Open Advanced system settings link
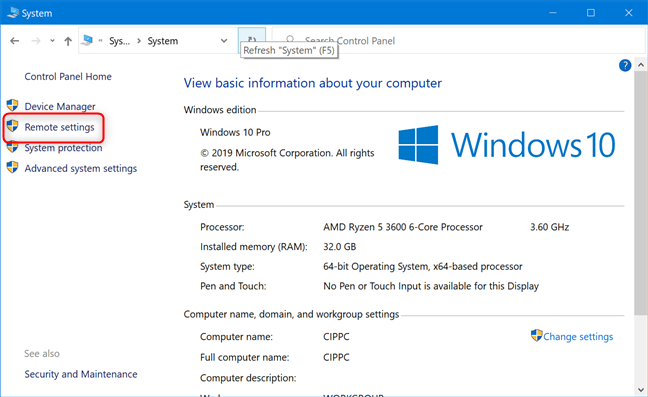Viewport: 648px width, 397px height. point(81,169)
